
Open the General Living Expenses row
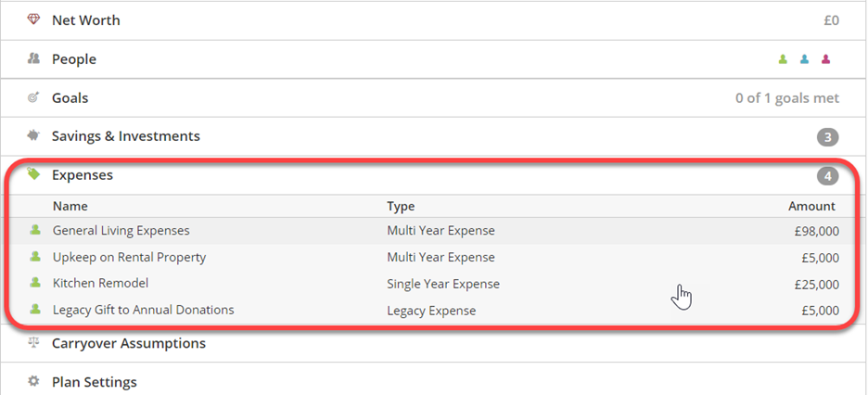pos(434,231)
